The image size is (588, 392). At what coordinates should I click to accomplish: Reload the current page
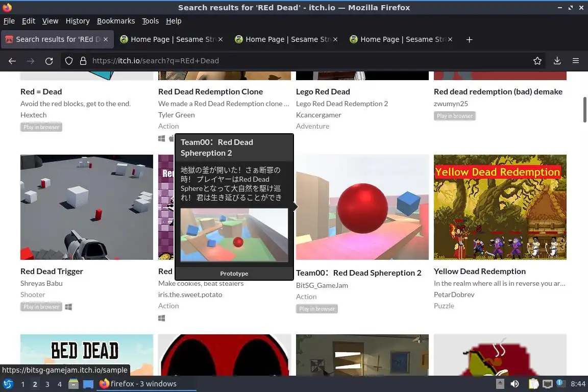[x=49, y=61]
